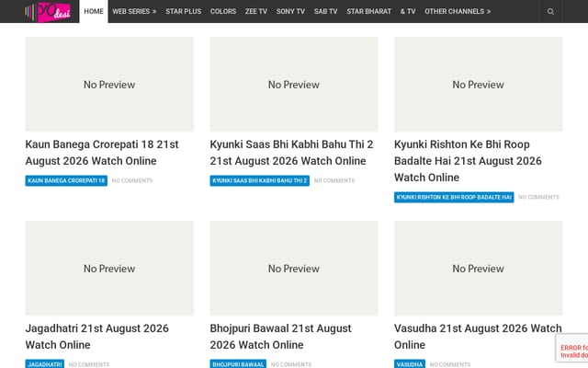Open the Star Bharat channel menu
The height and width of the screenshot is (368, 588).
(x=368, y=11)
